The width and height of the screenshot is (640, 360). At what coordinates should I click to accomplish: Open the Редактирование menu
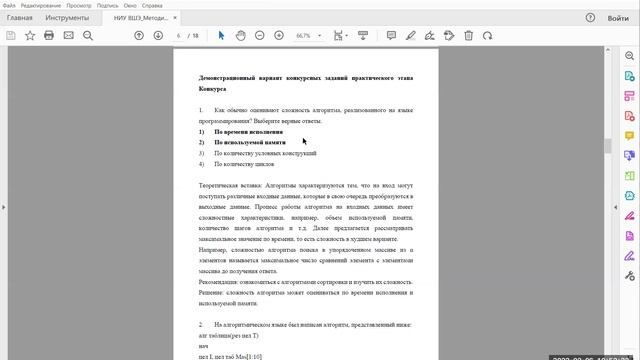tap(40, 6)
